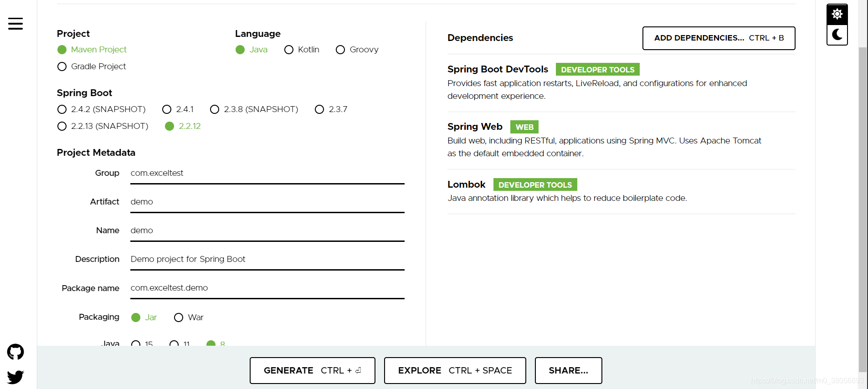Choose Java language
The image size is (868, 389).
(x=252, y=50)
